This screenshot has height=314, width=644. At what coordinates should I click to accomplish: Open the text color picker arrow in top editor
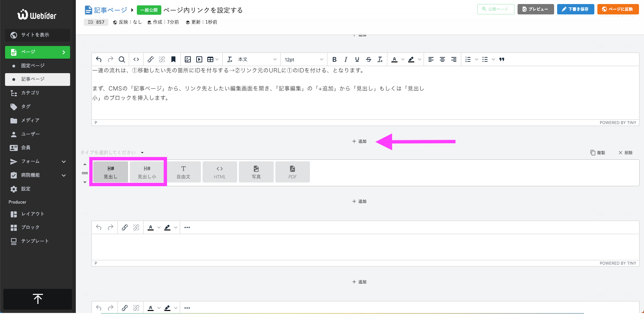(403, 59)
